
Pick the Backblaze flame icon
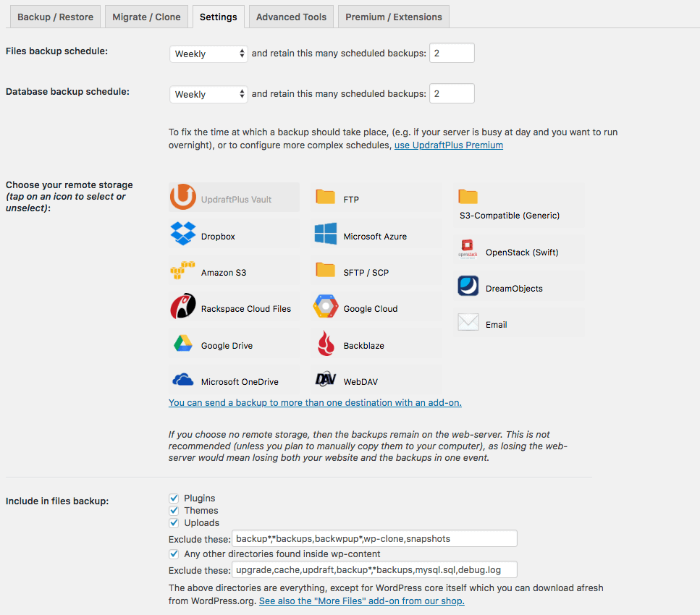[326, 344]
